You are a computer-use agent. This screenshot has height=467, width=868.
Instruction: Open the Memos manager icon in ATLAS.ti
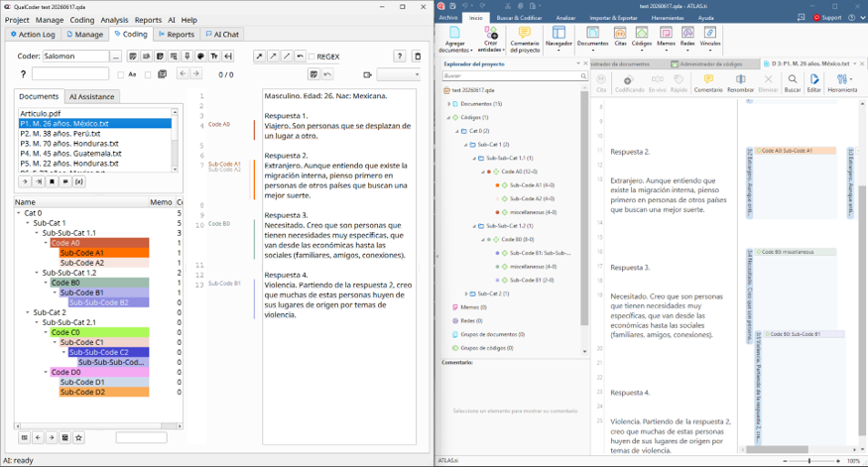click(x=666, y=36)
